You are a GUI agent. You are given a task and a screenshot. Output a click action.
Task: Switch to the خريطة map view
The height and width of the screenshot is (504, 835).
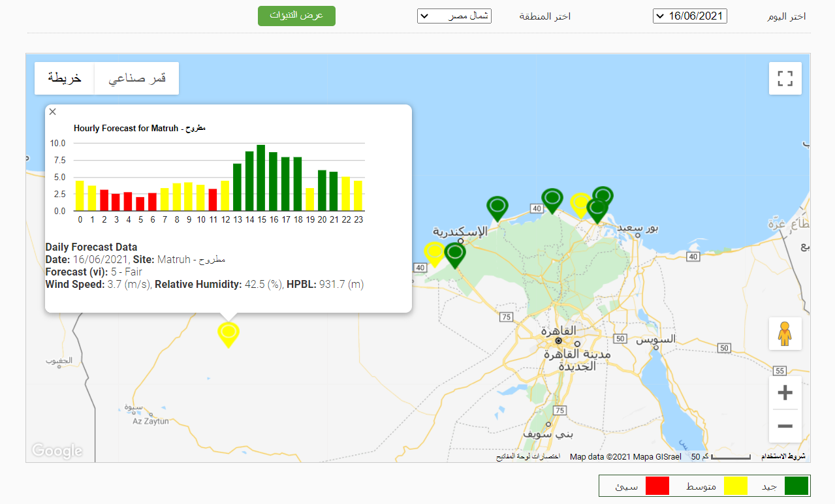[x=65, y=78]
